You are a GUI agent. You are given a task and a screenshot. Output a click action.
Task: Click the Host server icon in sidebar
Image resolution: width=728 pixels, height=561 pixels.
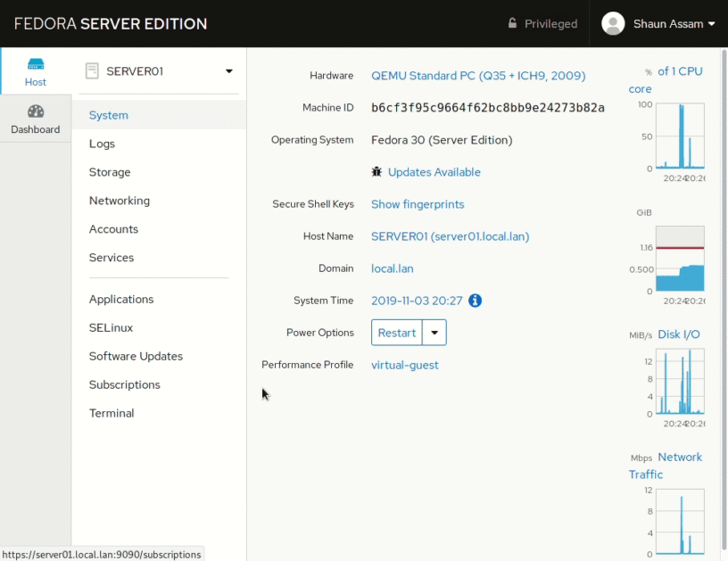36,64
